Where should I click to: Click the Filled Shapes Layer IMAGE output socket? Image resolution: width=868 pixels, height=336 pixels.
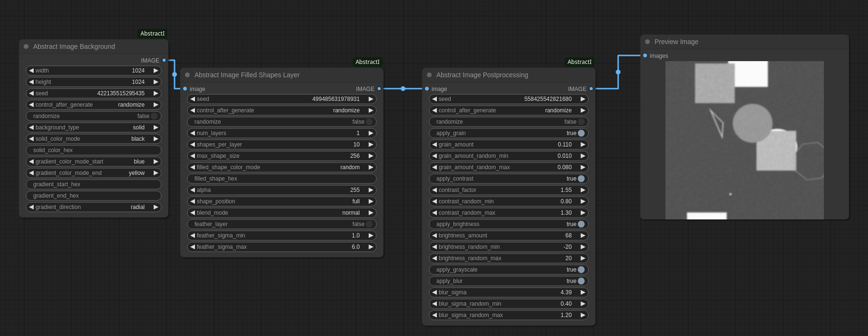coord(379,89)
